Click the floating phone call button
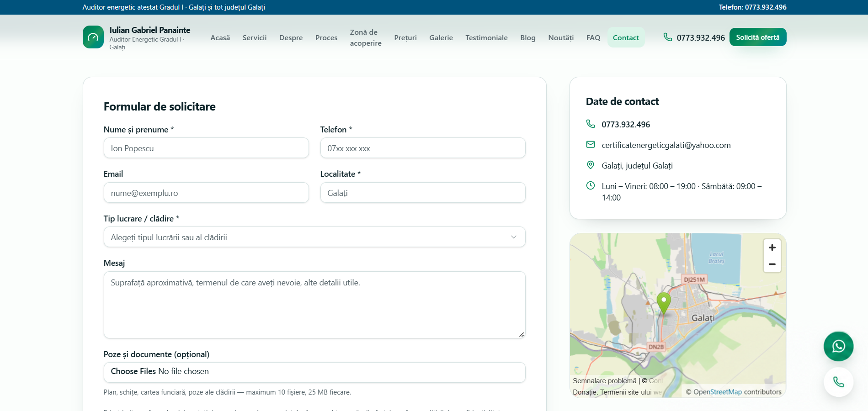The height and width of the screenshot is (411, 868). click(x=838, y=382)
